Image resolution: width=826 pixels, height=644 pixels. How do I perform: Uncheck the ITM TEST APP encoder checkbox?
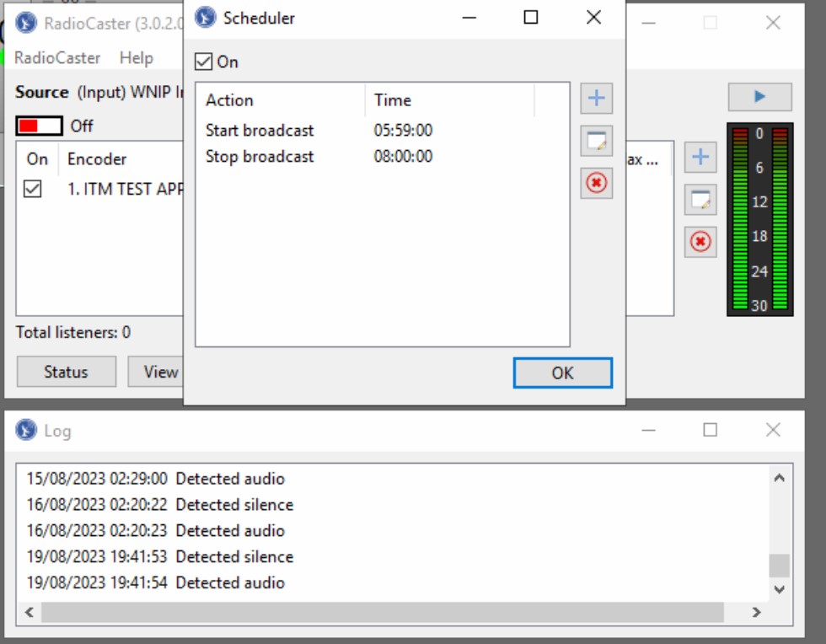(33, 189)
